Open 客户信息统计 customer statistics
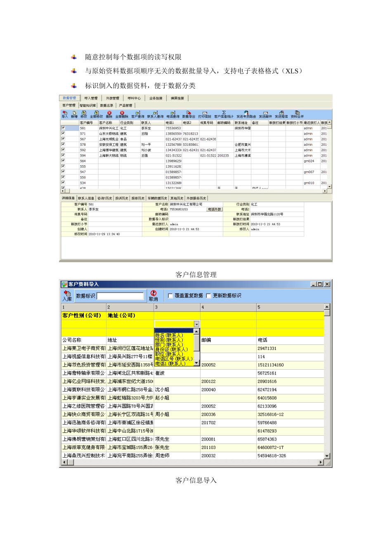This screenshot has width=392, height=555. pos(224,114)
